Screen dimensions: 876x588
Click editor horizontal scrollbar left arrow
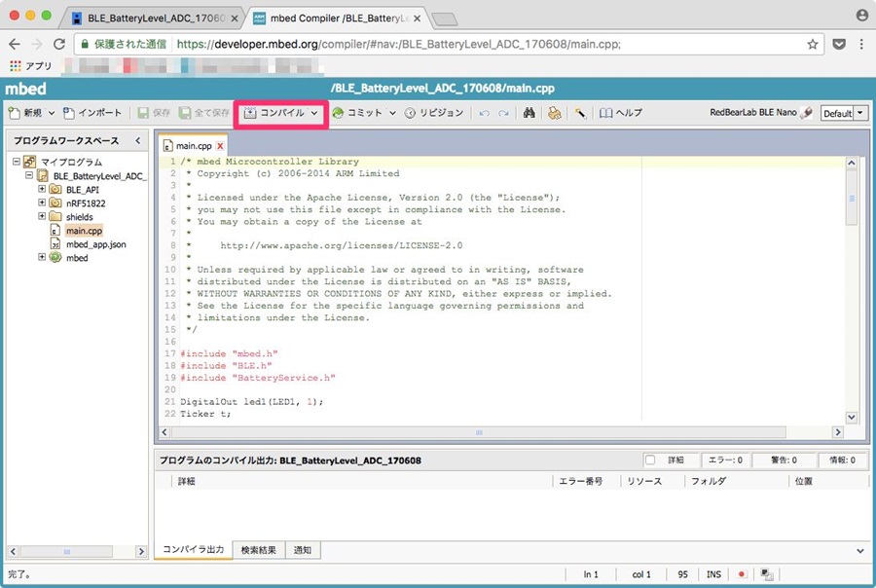point(164,432)
